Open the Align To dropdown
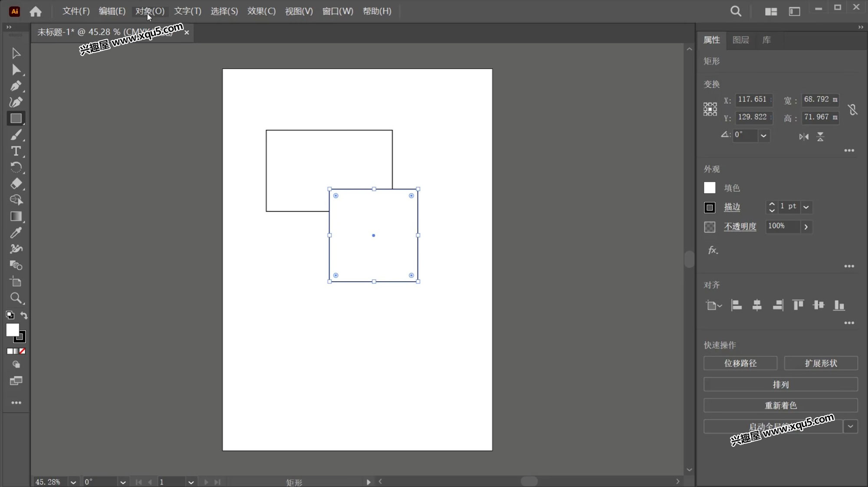 click(713, 306)
